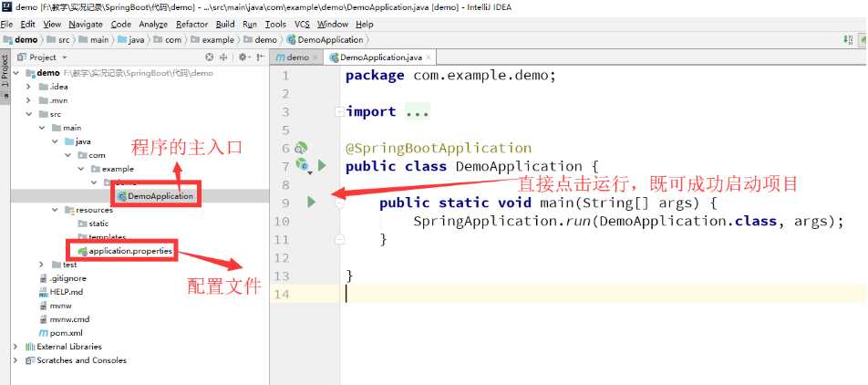Open the Refactor menu
The image size is (868, 385).
(192, 25)
